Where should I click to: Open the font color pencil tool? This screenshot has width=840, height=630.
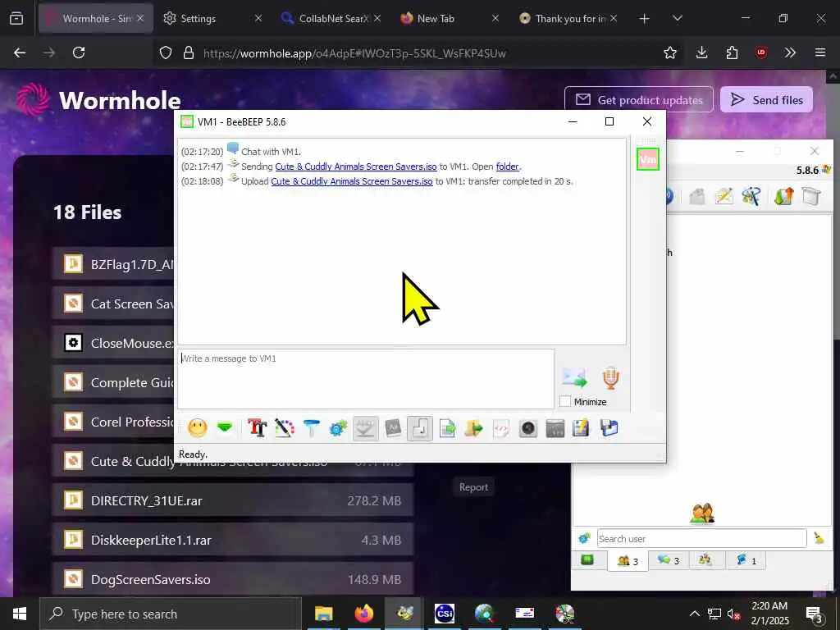(285, 428)
